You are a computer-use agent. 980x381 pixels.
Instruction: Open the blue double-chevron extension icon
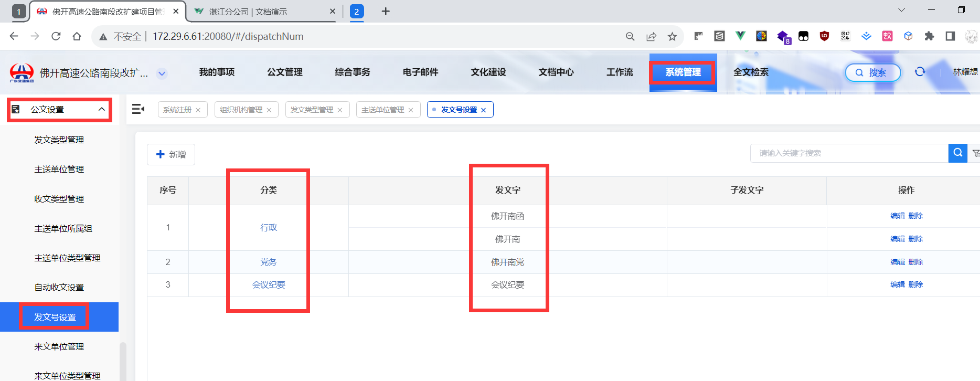(866, 36)
